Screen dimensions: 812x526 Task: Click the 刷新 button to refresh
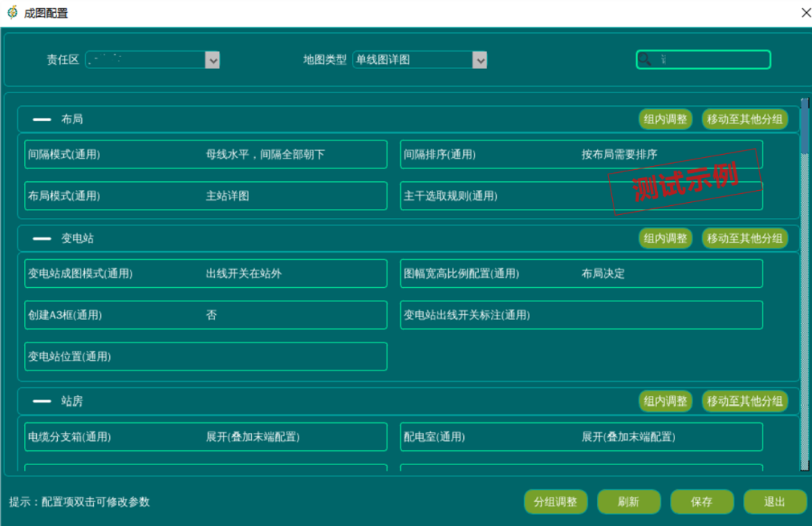click(x=629, y=501)
